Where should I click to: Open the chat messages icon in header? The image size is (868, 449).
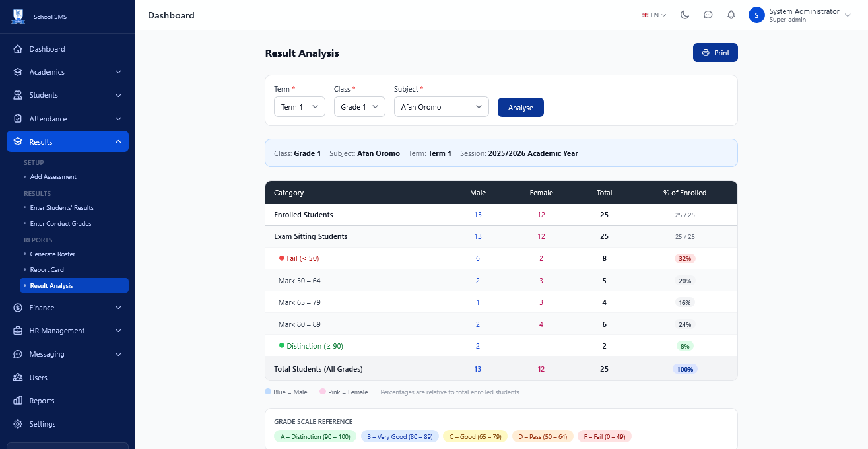coord(708,15)
